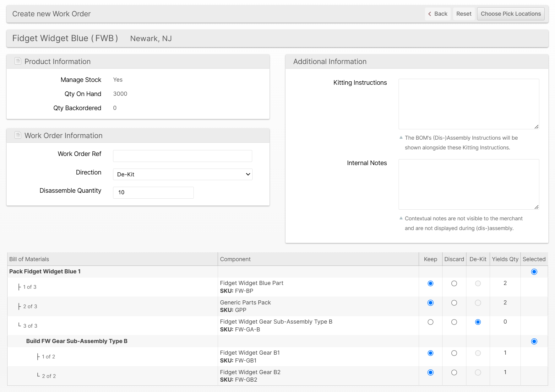Click inside the Kitting Instructions text area
The image size is (555, 392).
tap(469, 104)
